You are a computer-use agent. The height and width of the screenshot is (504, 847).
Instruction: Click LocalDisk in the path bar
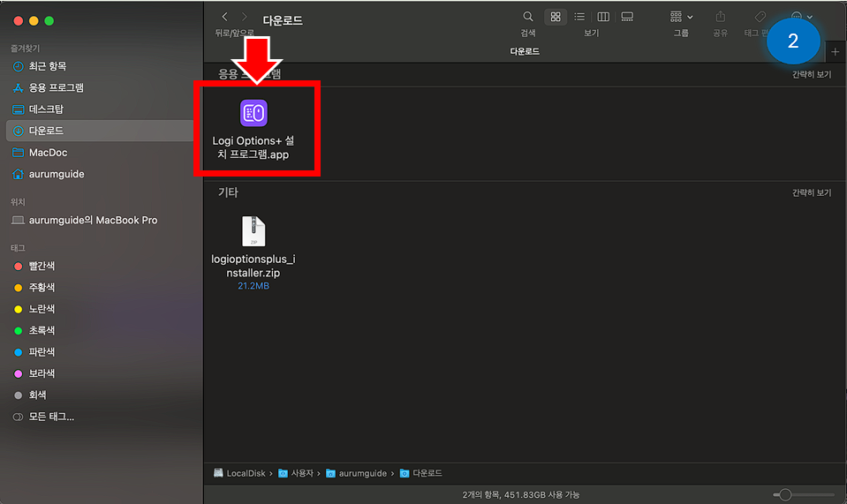click(x=240, y=473)
